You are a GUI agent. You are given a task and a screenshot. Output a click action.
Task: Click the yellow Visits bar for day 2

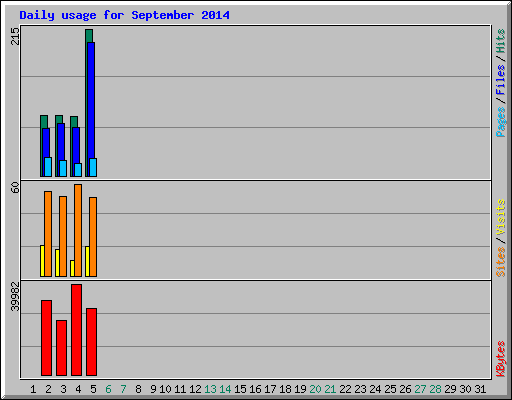[x=42, y=261]
